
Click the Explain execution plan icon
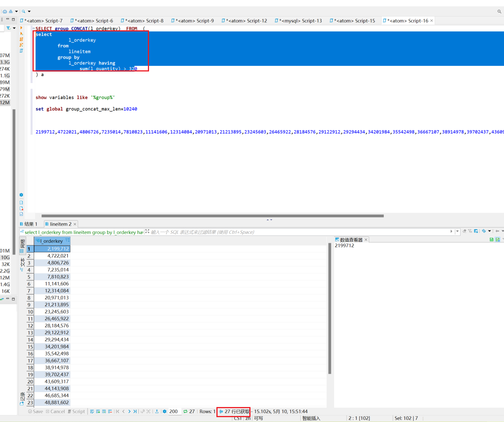[x=21, y=51]
